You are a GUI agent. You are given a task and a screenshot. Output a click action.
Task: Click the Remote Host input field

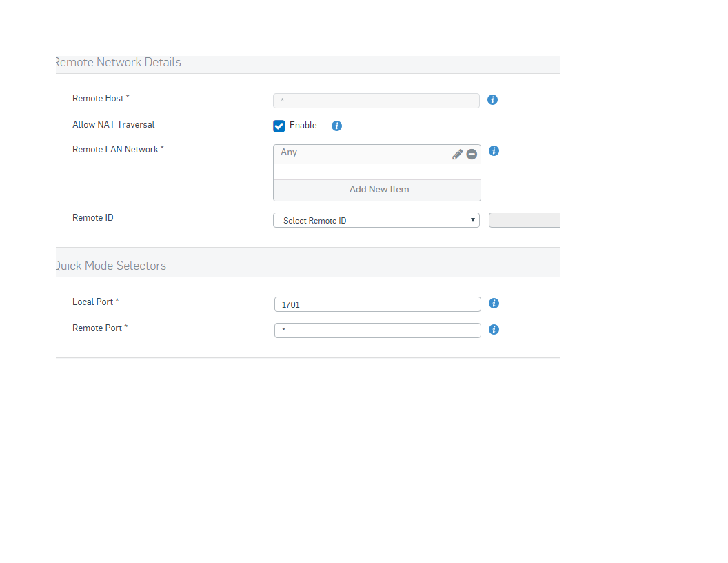pos(376,100)
